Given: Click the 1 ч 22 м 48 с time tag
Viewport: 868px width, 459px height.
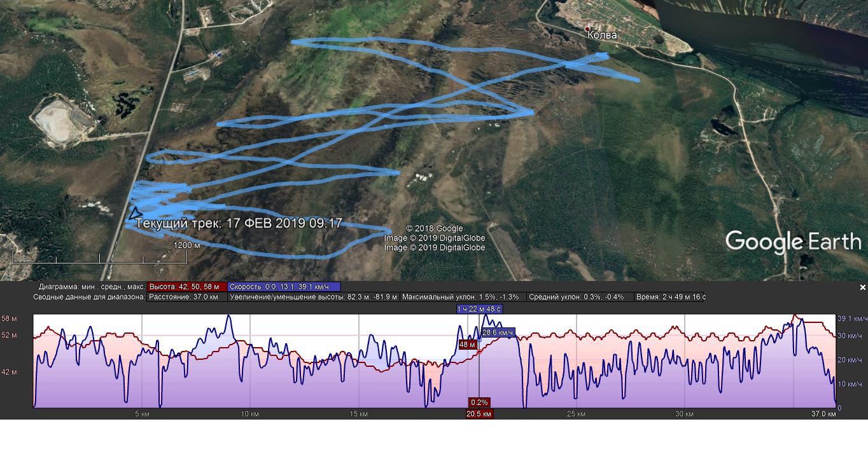Looking at the screenshot, I should click(x=479, y=309).
